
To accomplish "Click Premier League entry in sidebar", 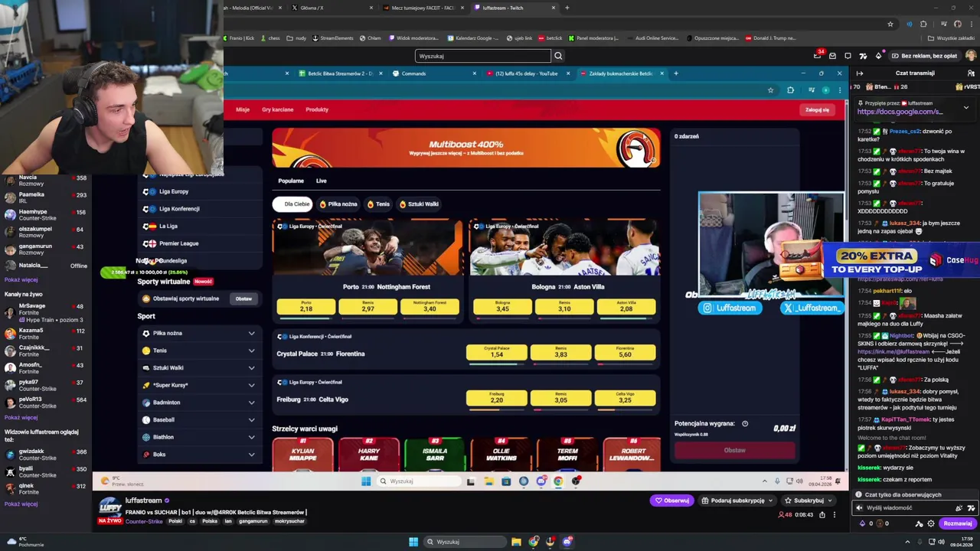I will [x=179, y=243].
